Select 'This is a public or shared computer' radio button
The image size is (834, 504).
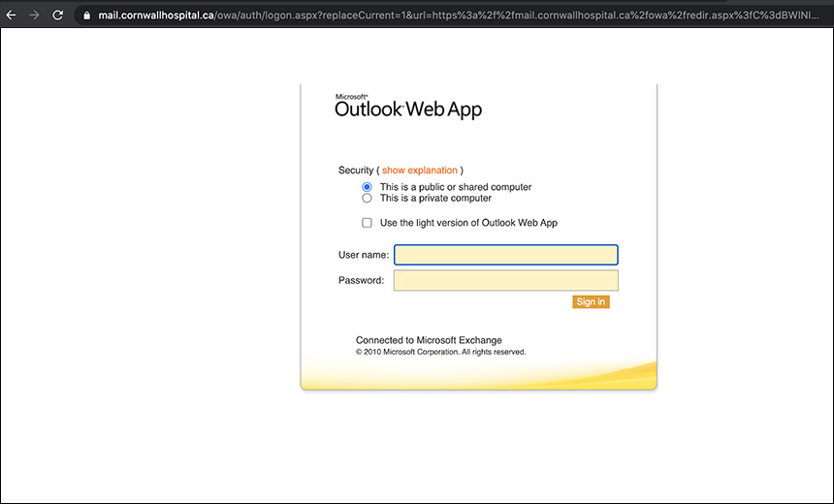click(x=367, y=187)
